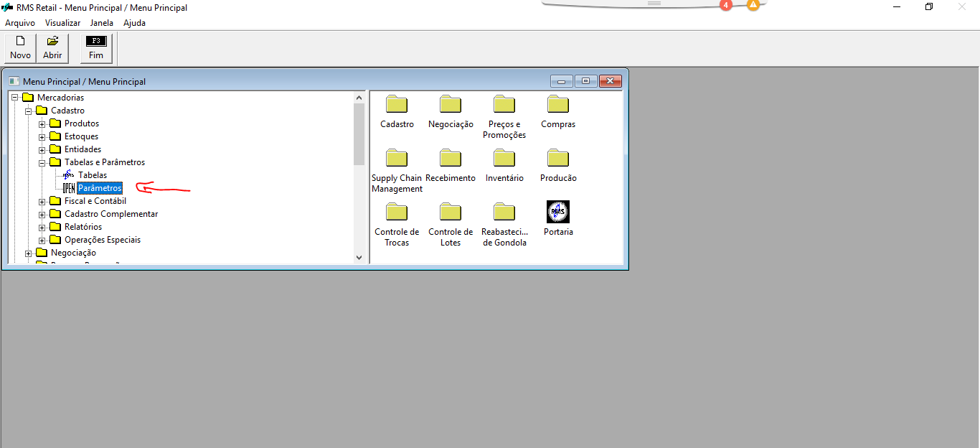Open the Visualizar menu
Viewport: 980px width, 448px height.
(x=62, y=23)
